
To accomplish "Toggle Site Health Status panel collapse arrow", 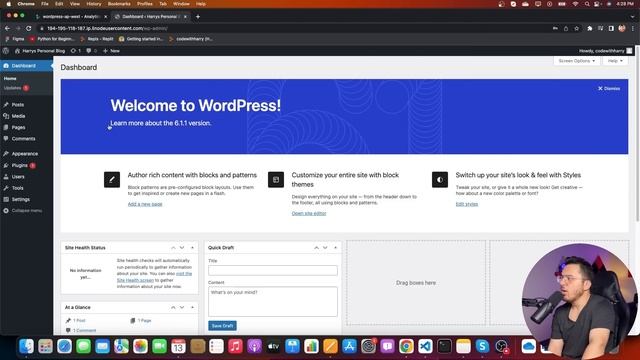I will click(192, 248).
